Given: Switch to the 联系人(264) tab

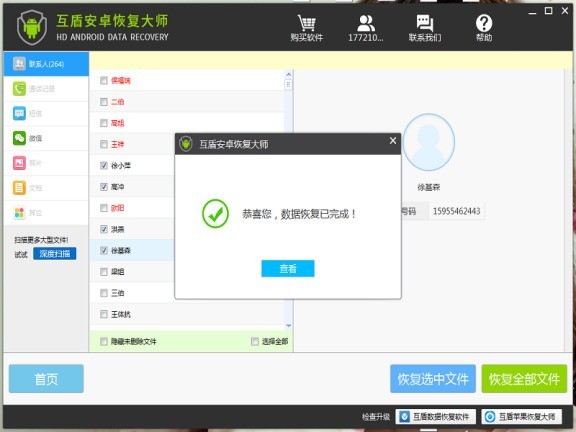Looking at the screenshot, I should click(46, 64).
